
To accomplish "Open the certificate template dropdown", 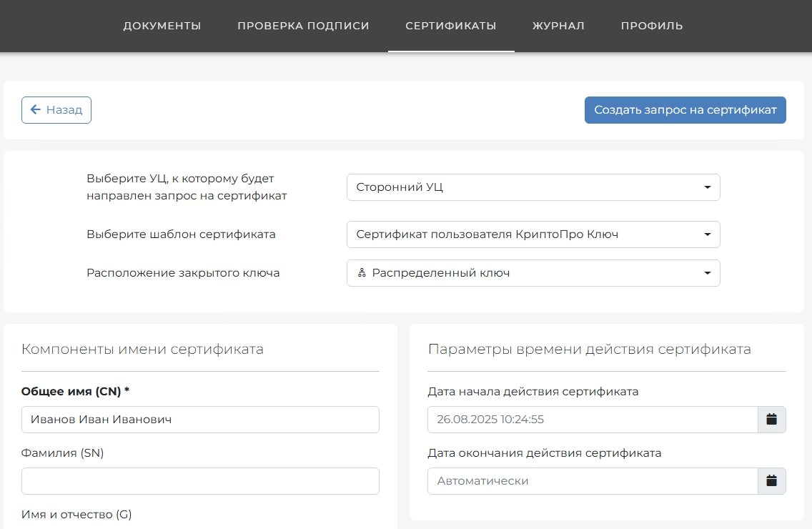I will pyautogui.click(x=533, y=234).
